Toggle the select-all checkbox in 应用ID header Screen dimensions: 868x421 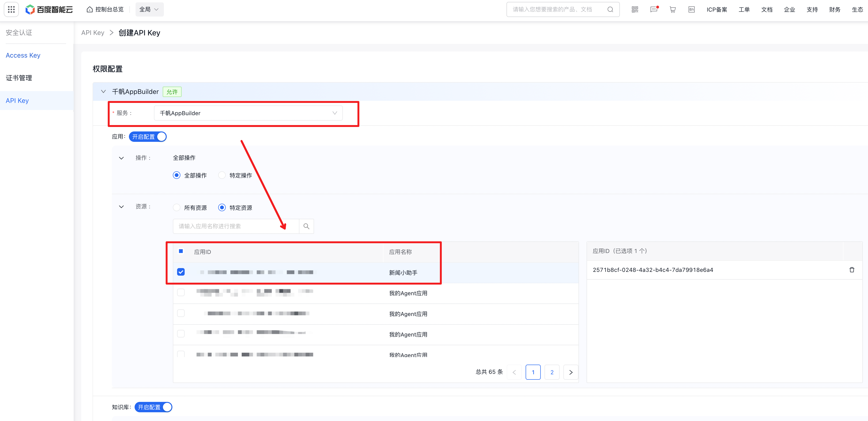(x=181, y=251)
